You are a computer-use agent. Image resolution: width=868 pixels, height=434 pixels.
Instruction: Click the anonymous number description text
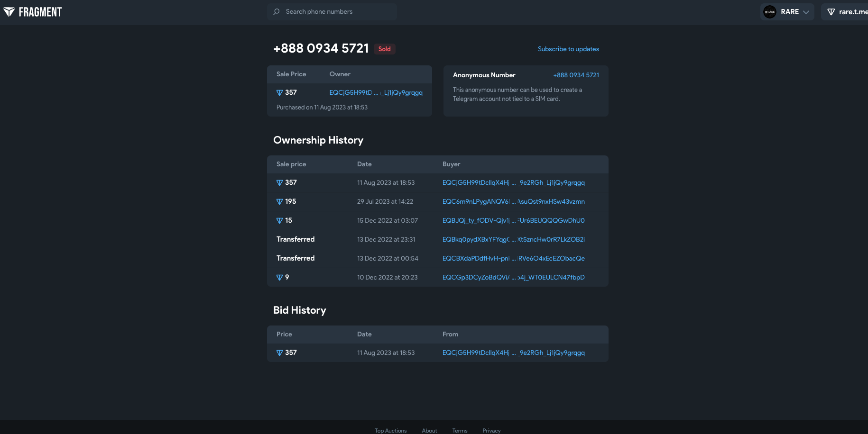(517, 94)
